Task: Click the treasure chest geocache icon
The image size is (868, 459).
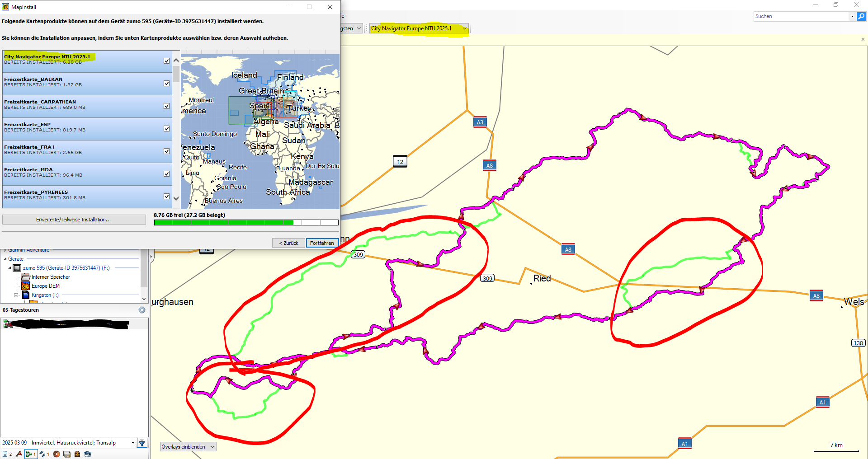Action: click(77, 454)
